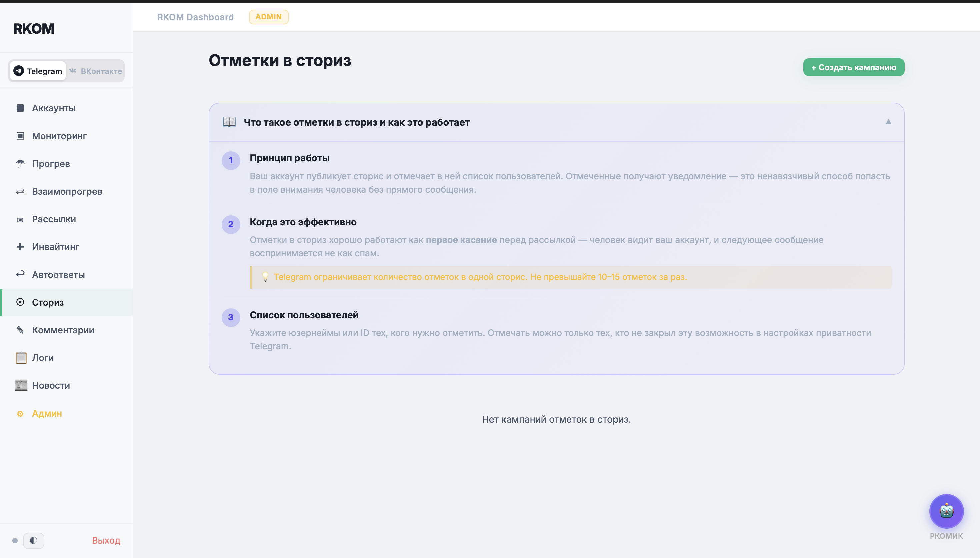Click the Выход logout link

point(106,540)
